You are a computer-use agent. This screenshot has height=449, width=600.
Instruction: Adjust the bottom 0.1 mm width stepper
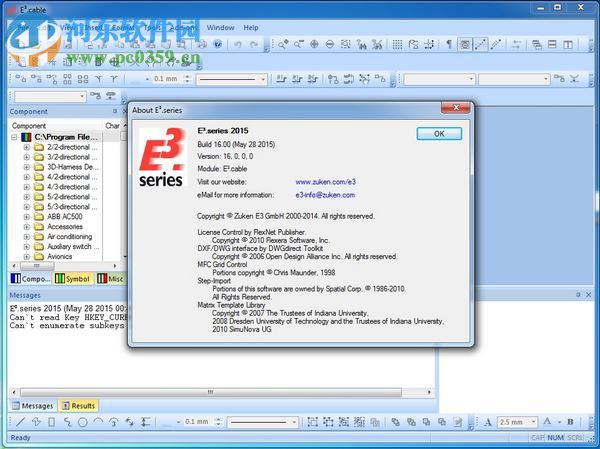pyautogui.click(x=218, y=422)
